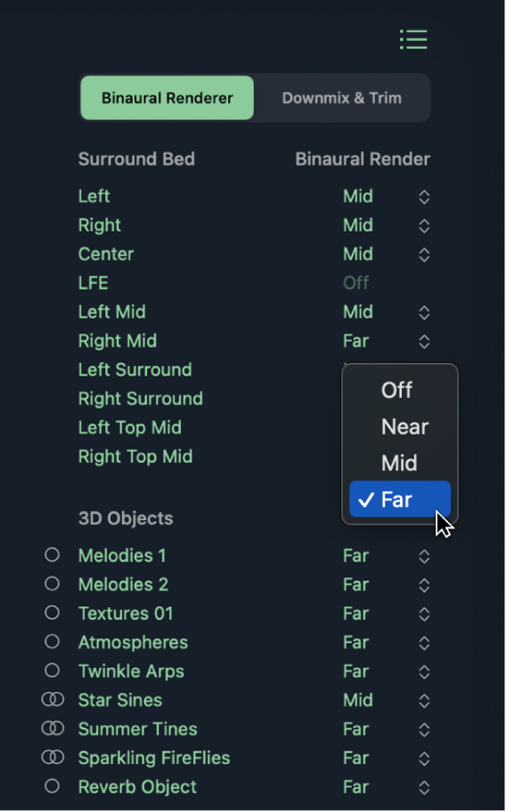The width and height of the screenshot is (506, 812).
Task: Select the checked Far menu option
Action: pyautogui.click(x=400, y=499)
